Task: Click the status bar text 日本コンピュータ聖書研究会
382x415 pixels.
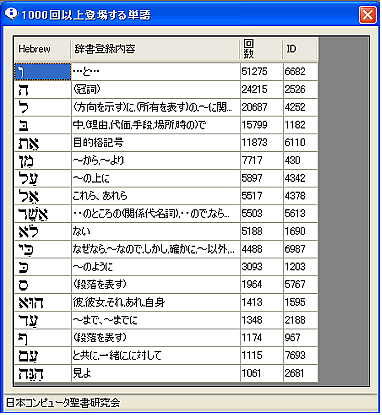Action: (x=63, y=403)
